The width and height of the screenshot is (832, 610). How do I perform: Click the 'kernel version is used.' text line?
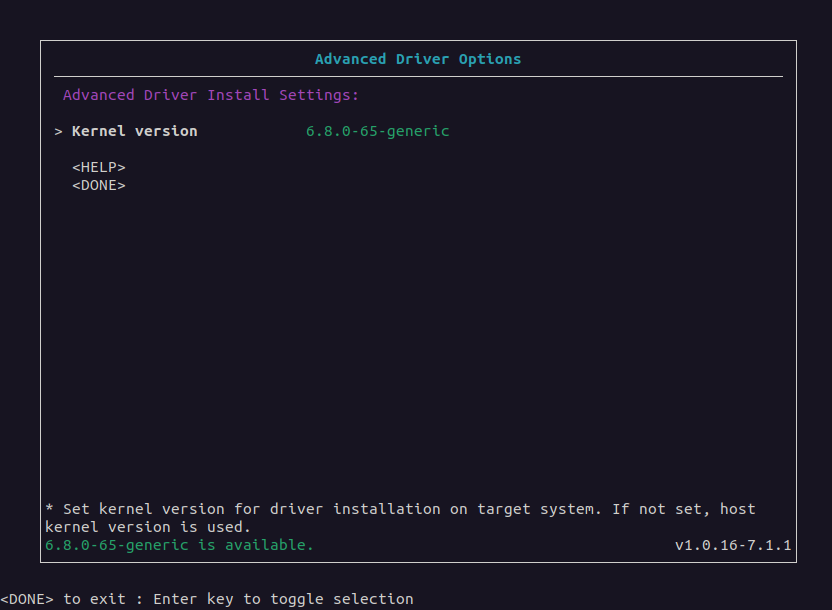tap(147, 527)
